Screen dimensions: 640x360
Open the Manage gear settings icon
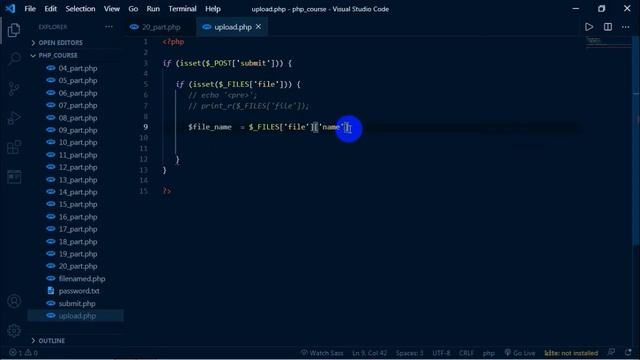[x=14, y=330]
